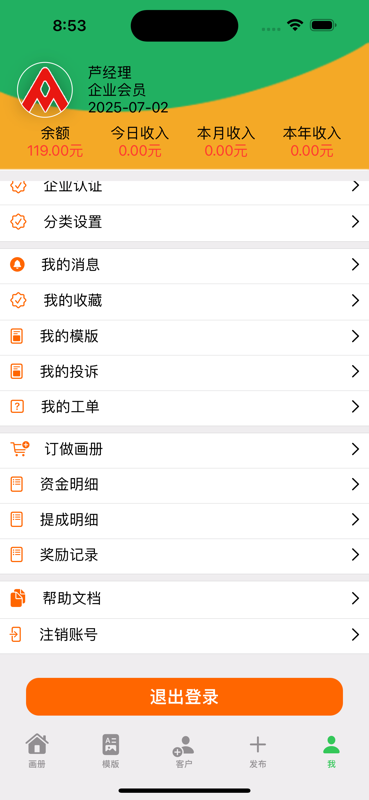The height and width of the screenshot is (800, 369).
Task: Expand 我的收藏 using its chevron
Action: pos(356,301)
